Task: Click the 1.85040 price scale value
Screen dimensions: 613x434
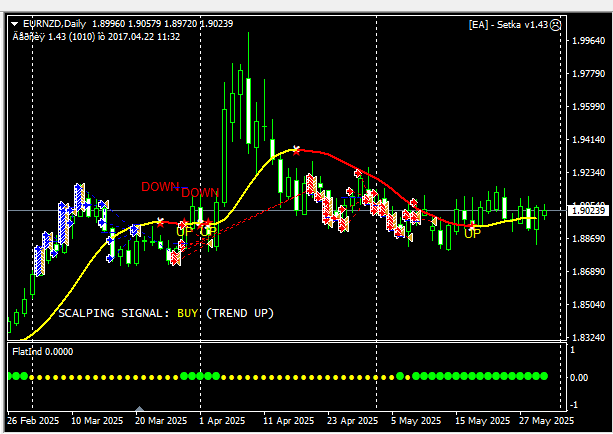Action: point(588,305)
